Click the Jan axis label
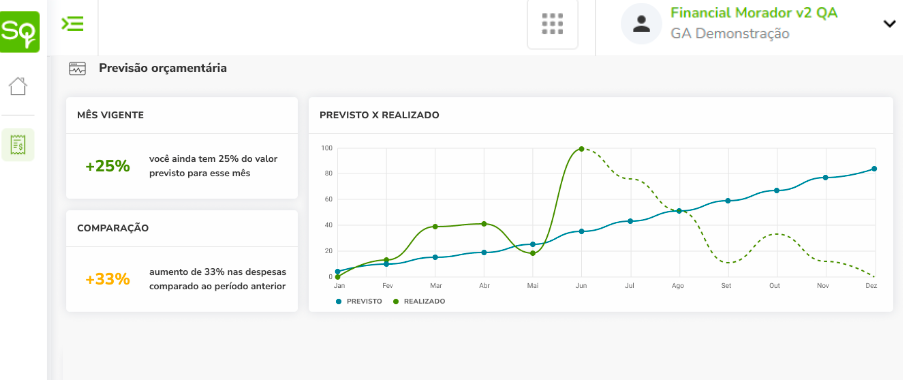 [339, 286]
